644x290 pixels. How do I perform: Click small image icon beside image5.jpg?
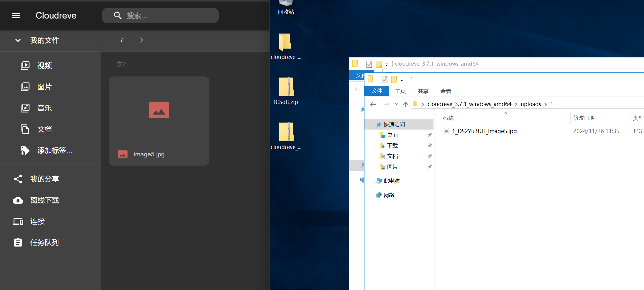point(123,154)
